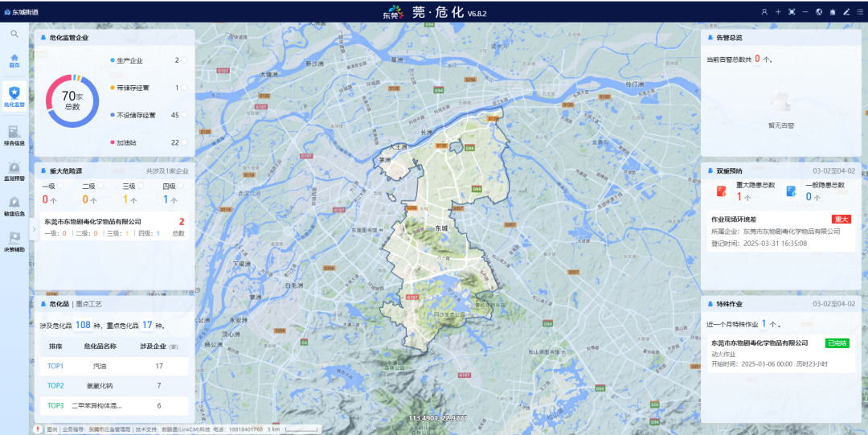Select the 二级 hazard level radio
Screen dimensions: 868x435
pyautogui.click(x=100, y=186)
